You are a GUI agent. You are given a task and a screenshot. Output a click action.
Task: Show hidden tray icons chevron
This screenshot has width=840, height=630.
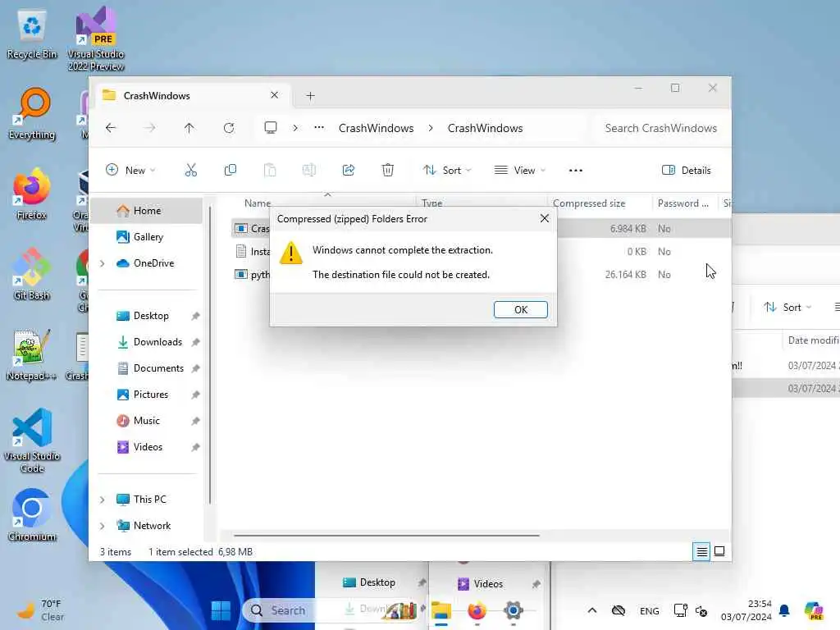pos(592,610)
